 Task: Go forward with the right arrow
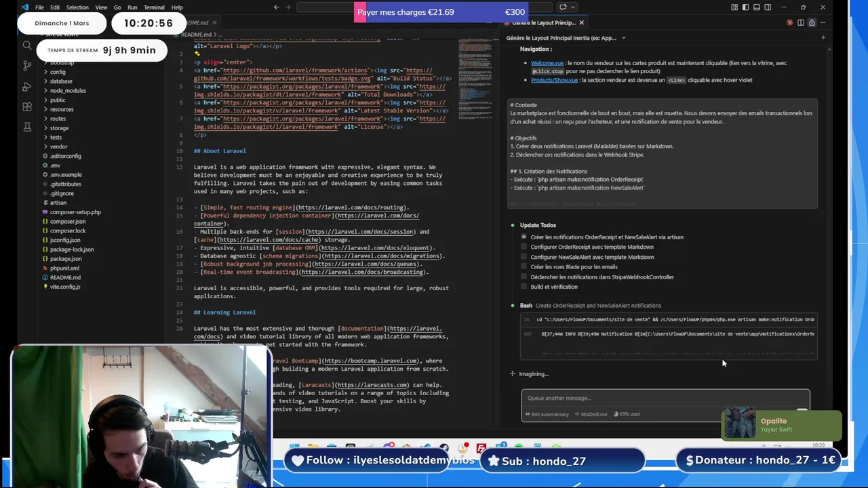[x=288, y=7]
